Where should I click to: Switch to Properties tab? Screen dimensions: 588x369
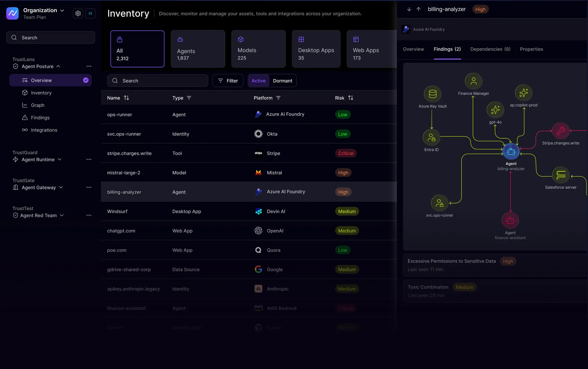coord(531,49)
